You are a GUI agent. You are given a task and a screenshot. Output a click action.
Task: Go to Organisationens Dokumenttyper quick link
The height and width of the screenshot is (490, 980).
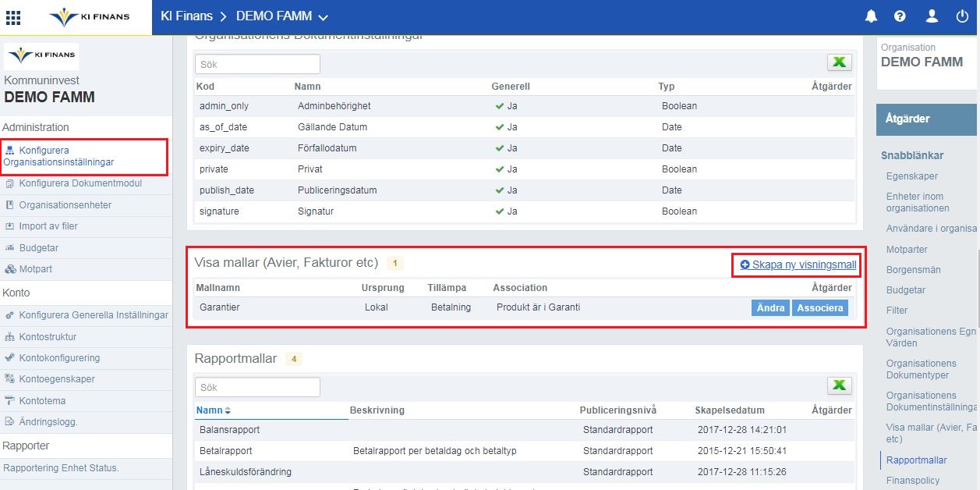coord(922,369)
